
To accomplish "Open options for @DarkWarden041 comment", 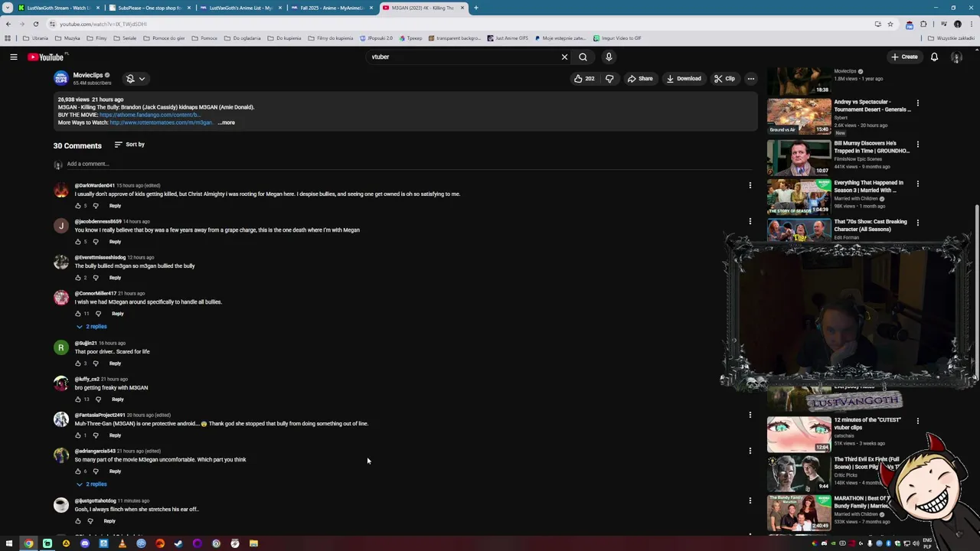I will click(750, 185).
